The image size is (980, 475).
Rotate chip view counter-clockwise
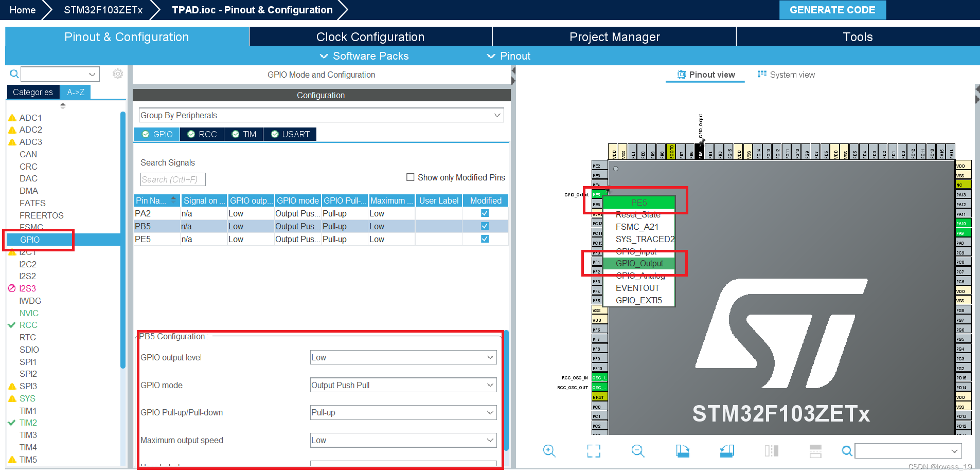[x=727, y=451]
